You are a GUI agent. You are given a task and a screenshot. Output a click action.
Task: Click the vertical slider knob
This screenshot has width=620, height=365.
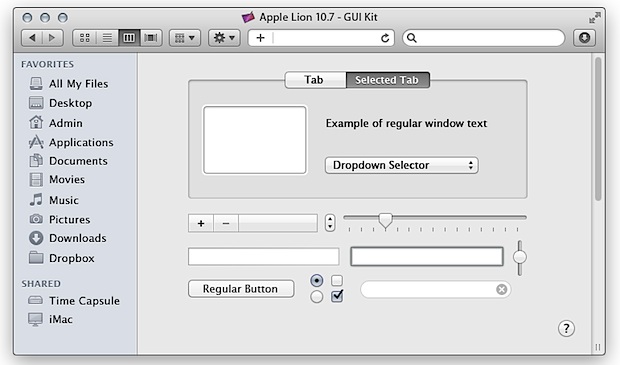pos(520,257)
